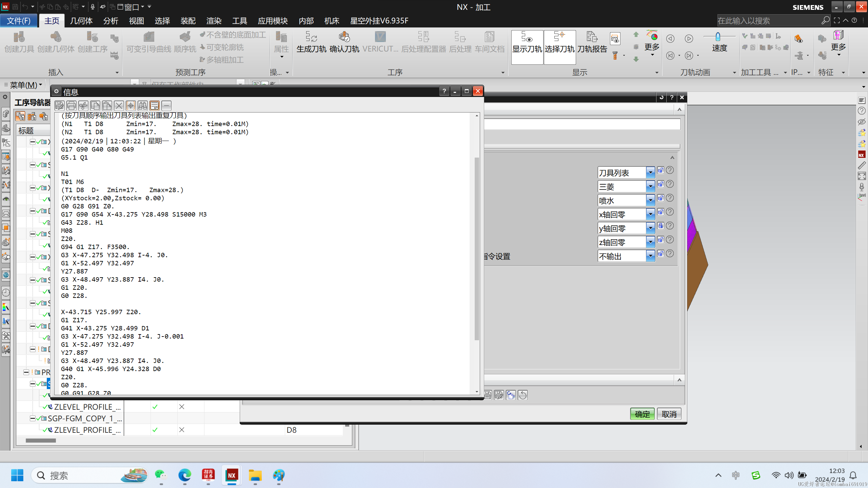Click play backward tool path animation button
This screenshot has width=868, height=488.
(670, 39)
